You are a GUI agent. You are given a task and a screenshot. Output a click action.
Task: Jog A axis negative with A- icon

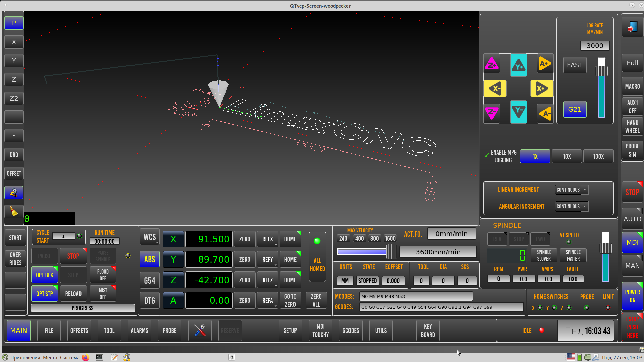tap(545, 113)
